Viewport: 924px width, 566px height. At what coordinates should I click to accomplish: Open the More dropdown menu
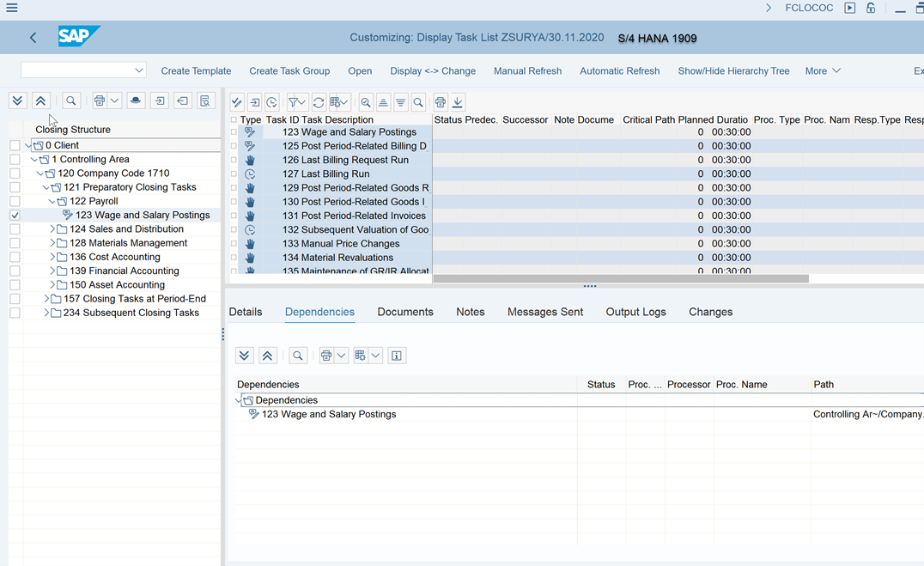(x=822, y=71)
